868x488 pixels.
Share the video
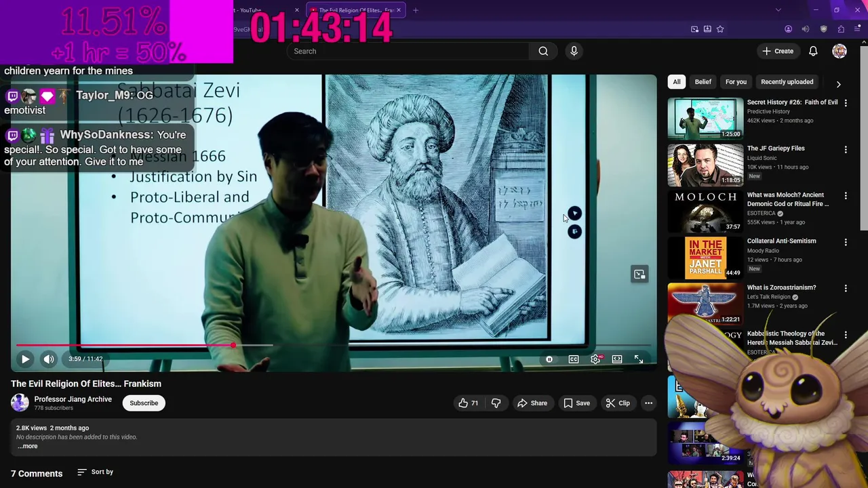click(532, 403)
